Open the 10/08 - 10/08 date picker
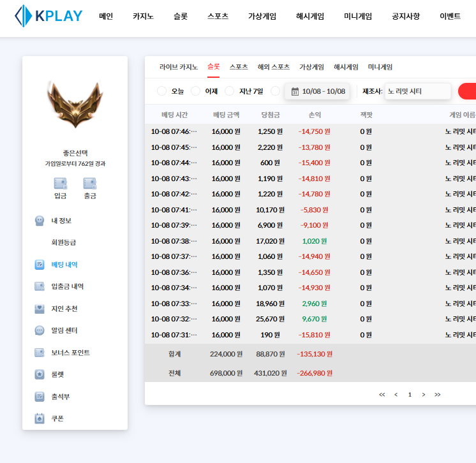The width and height of the screenshot is (476, 463). (x=317, y=91)
